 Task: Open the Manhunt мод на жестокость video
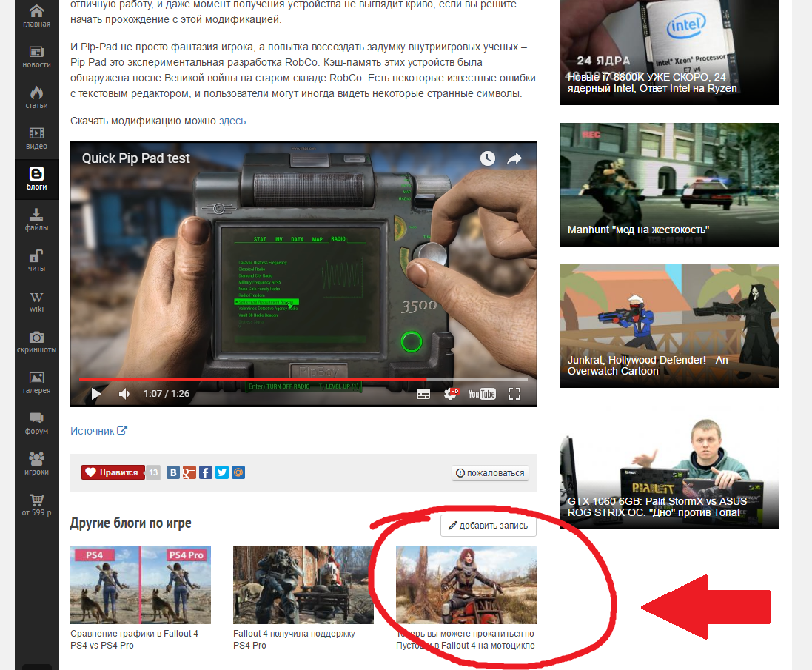(x=670, y=184)
